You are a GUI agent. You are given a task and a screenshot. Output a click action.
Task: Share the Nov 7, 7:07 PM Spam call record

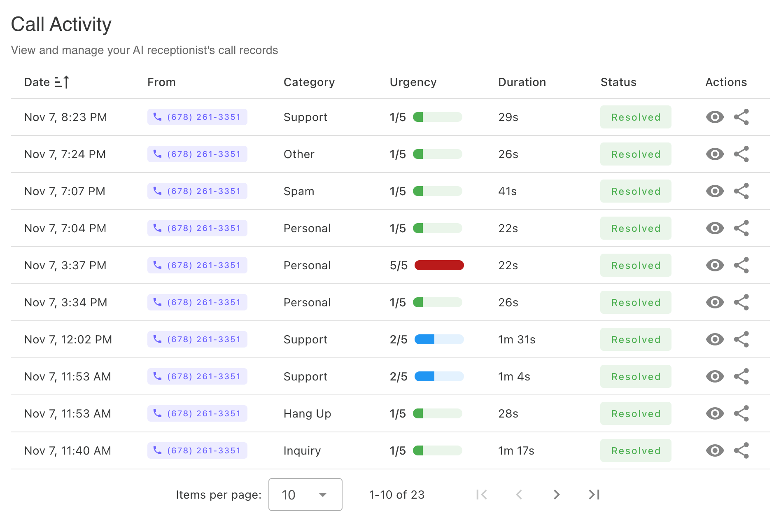click(741, 191)
